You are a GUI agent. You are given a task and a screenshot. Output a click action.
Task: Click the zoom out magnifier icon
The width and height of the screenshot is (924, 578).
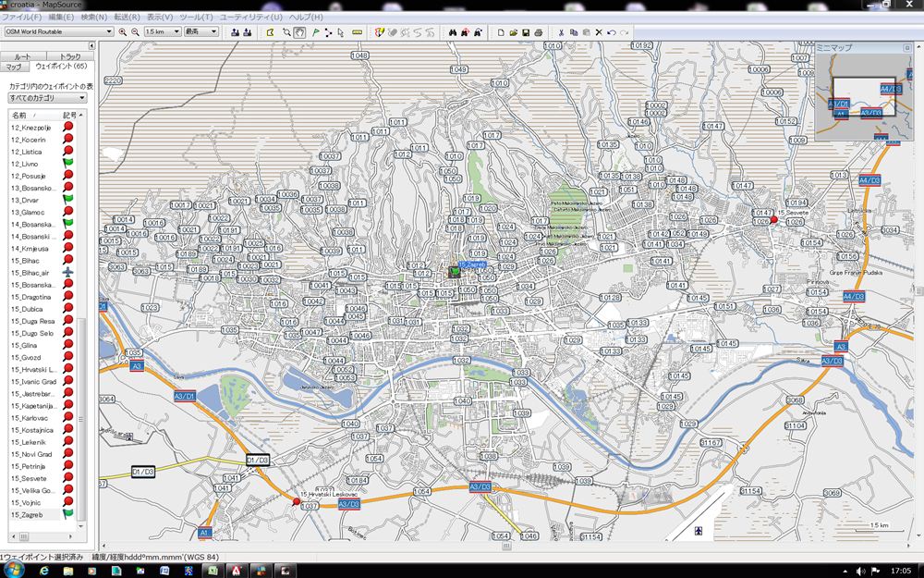(135, 32)
